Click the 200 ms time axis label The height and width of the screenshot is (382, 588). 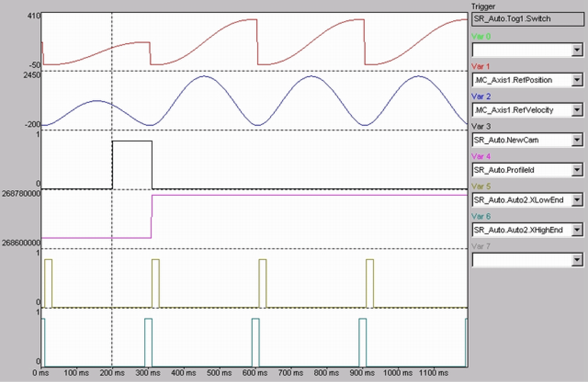112,373
